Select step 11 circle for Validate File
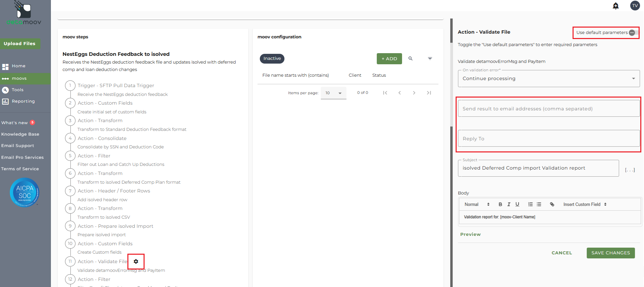The height and width of the screenshot is (287, 644). click(x=70, y=261)
